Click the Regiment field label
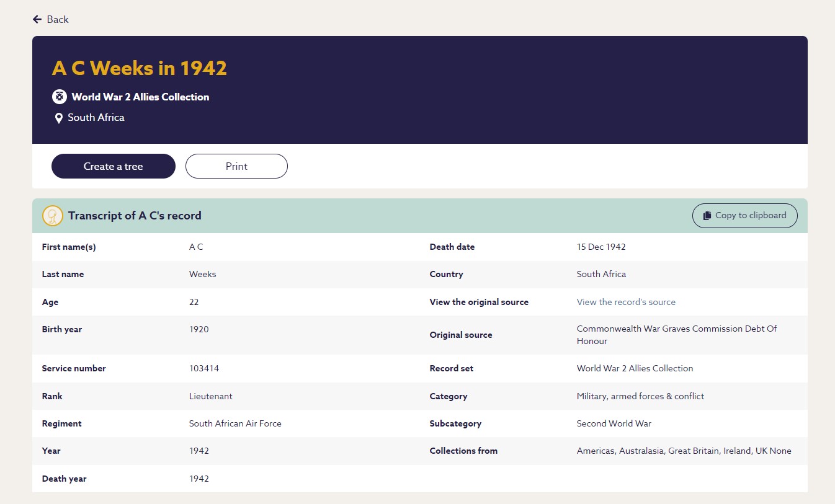Screen dimensions: 835x504 62,423
